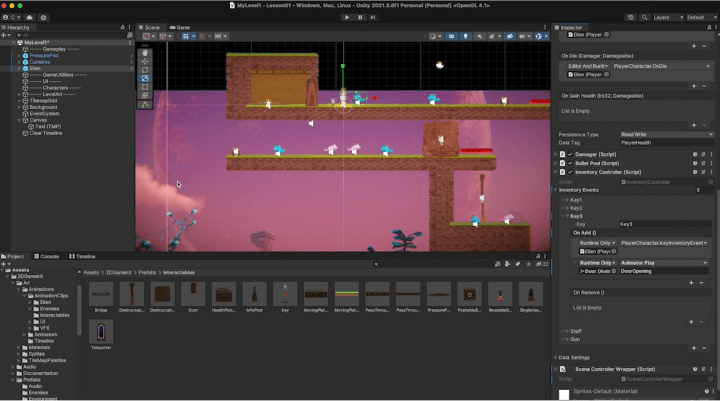720x401 pixels.
Task: Select the Hand tool in Scene view
Action: pyautogui.click(x=145, y=51)
